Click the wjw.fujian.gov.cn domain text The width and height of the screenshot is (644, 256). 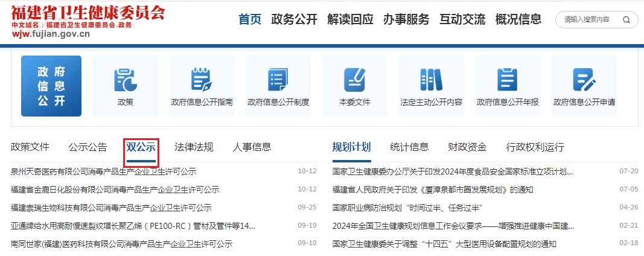point(51,34)
